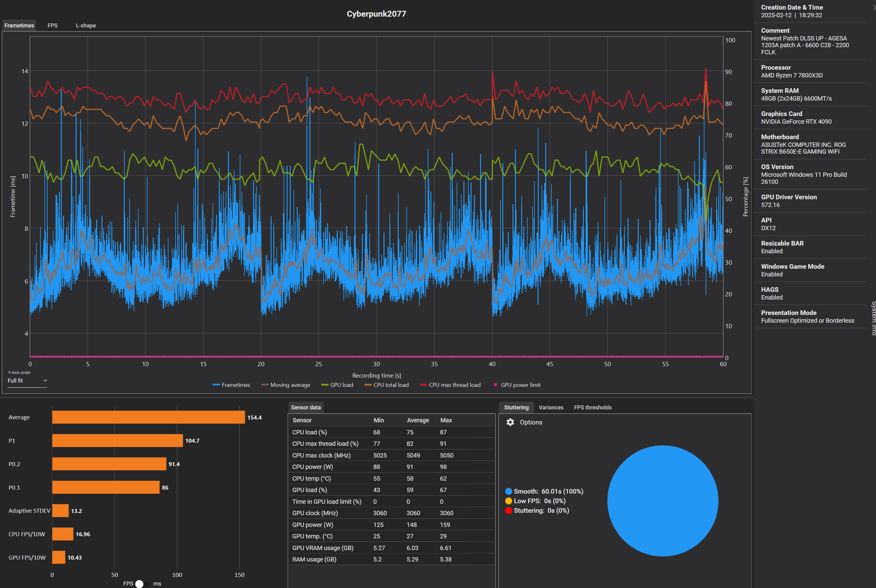876x588 pixels.
Task: Open the Variances tab
Action: pos(551,407)
